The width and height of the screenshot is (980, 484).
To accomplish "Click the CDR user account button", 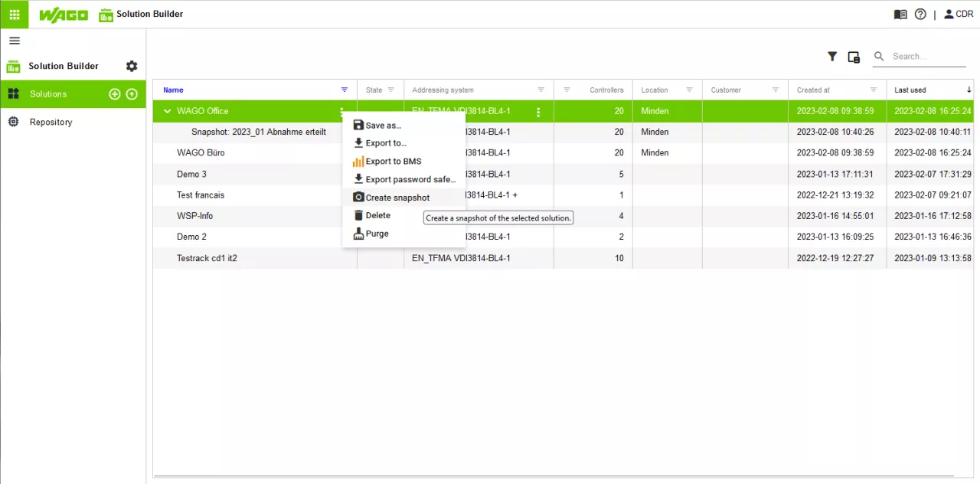I will coord(959,15).
